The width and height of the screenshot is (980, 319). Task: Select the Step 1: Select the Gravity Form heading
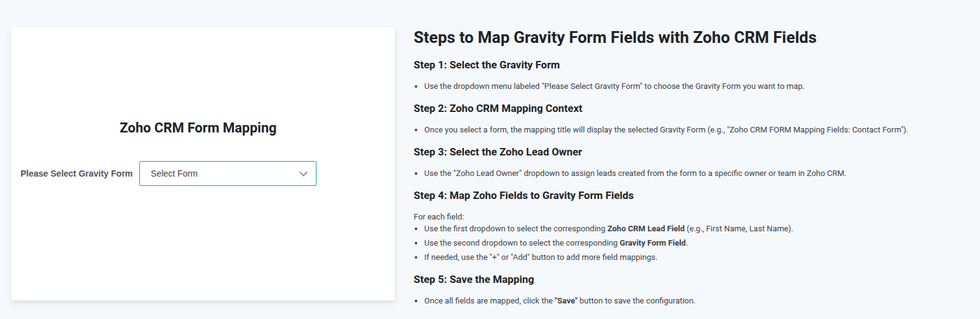click(486, 65)
